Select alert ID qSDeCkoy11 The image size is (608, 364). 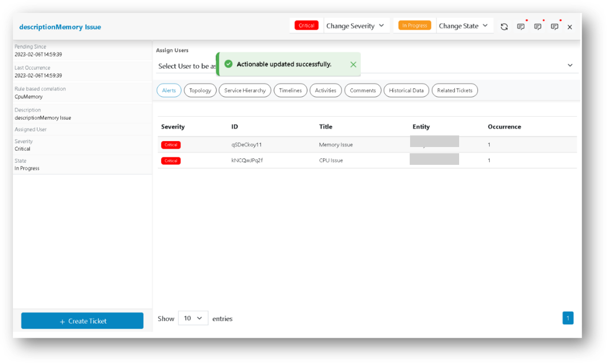pyautogui.click(x=246, y=145)
